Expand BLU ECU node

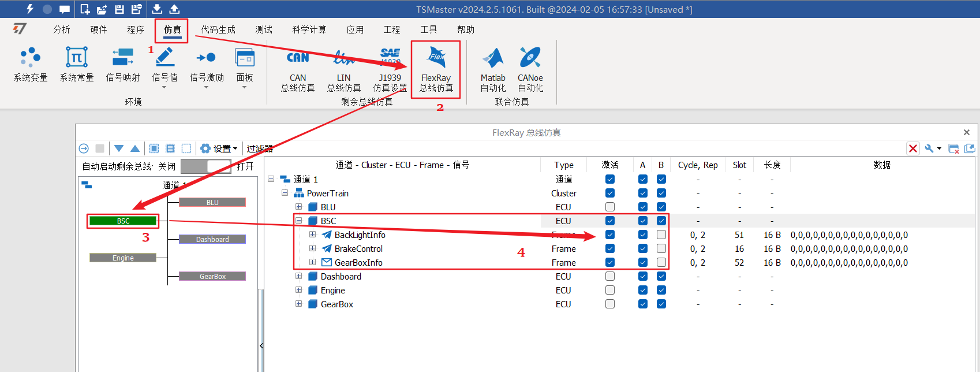(x=299, y=207)
